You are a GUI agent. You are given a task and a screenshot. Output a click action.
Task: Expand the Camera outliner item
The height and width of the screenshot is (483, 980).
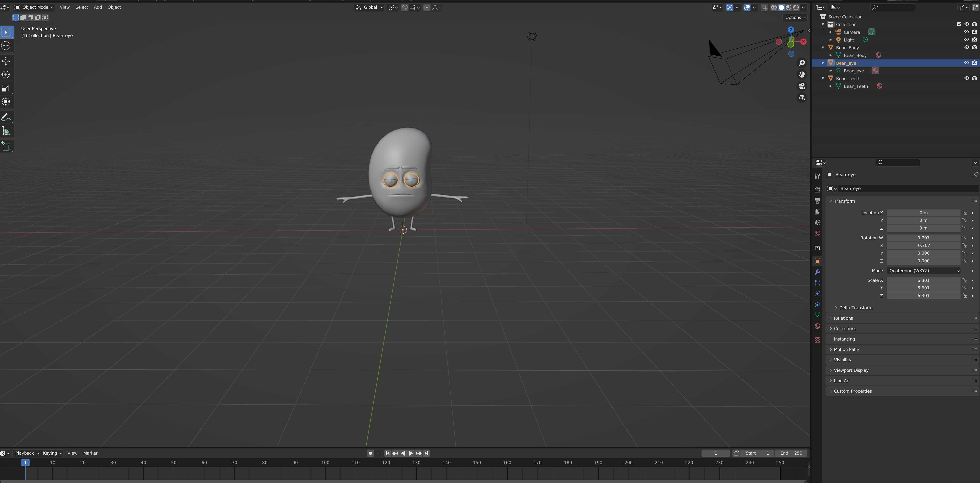pyautogui.click(x=831, y=32)
